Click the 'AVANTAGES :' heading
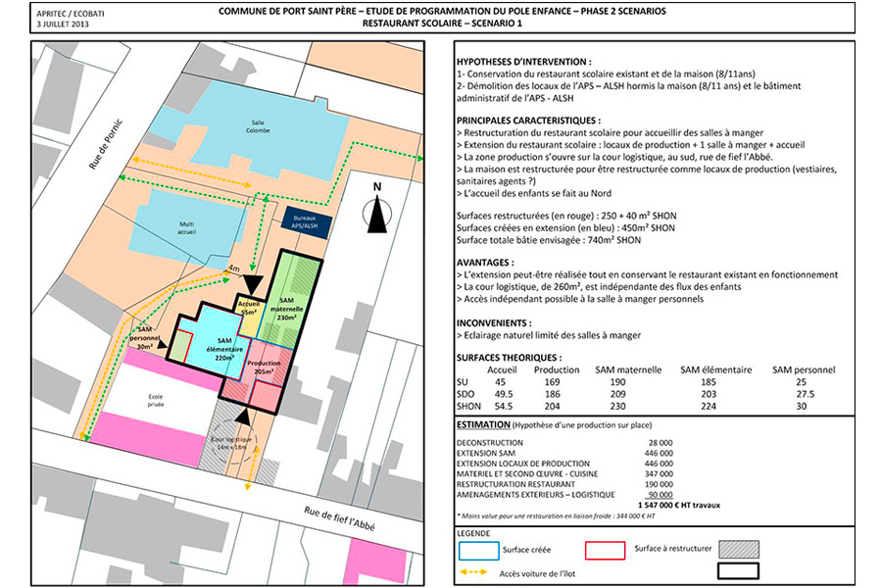The image size is (882, 588). point(485,263)
